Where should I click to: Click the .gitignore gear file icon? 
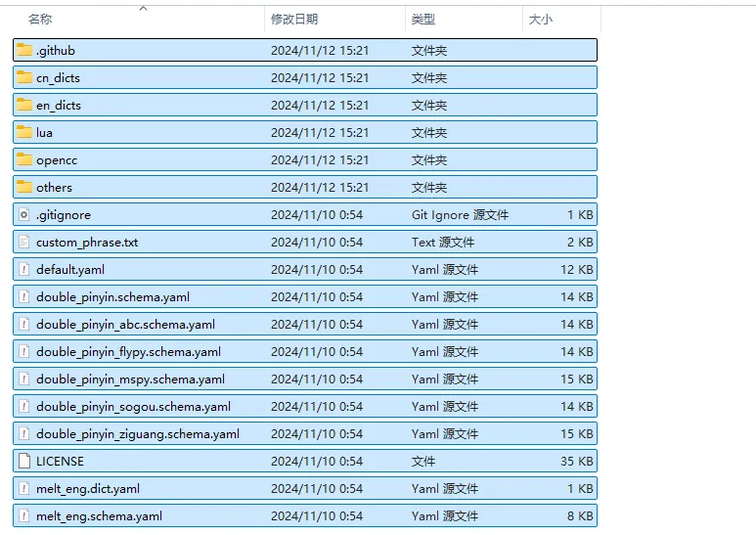click(x=24, y=214)
